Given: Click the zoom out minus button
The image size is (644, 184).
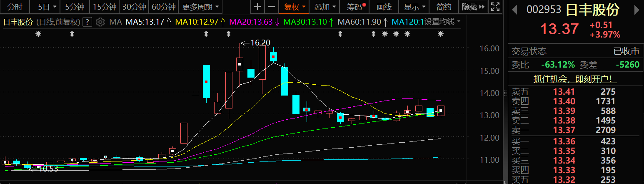Looking at the screenshot, I should [271, 7].
